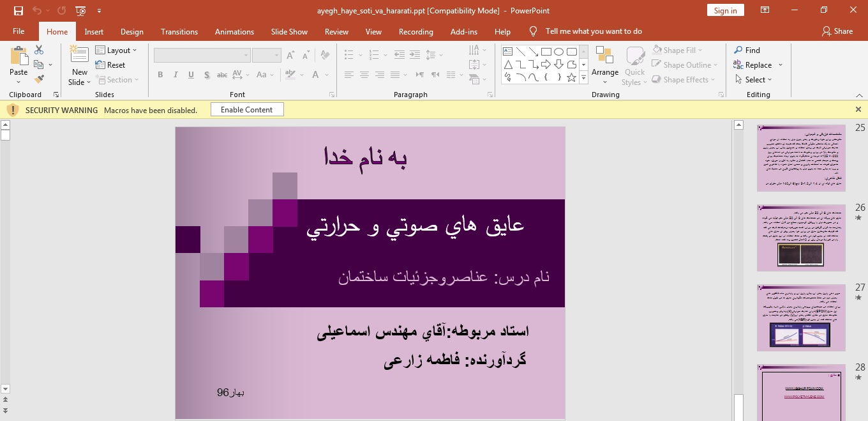Choose the right arrow block shape
Viewport: 868px width, 421px height.
coord(546,65)
